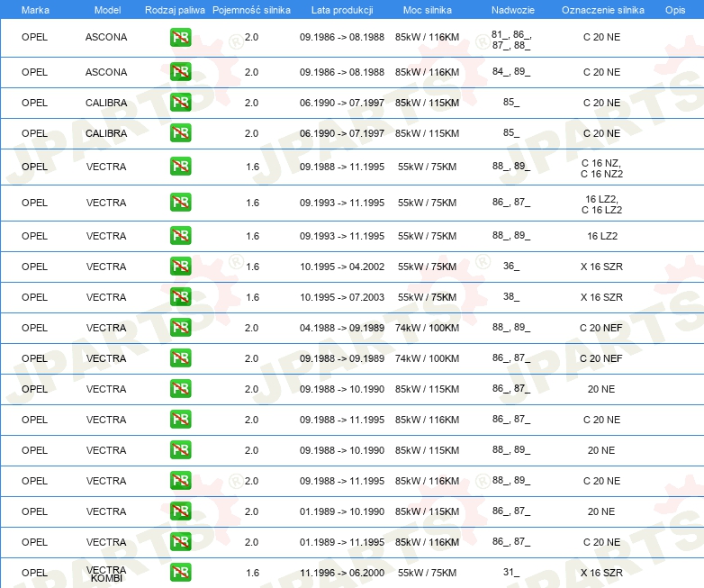Click the Opis column header
Screen dimensions: 704x588
675,10
